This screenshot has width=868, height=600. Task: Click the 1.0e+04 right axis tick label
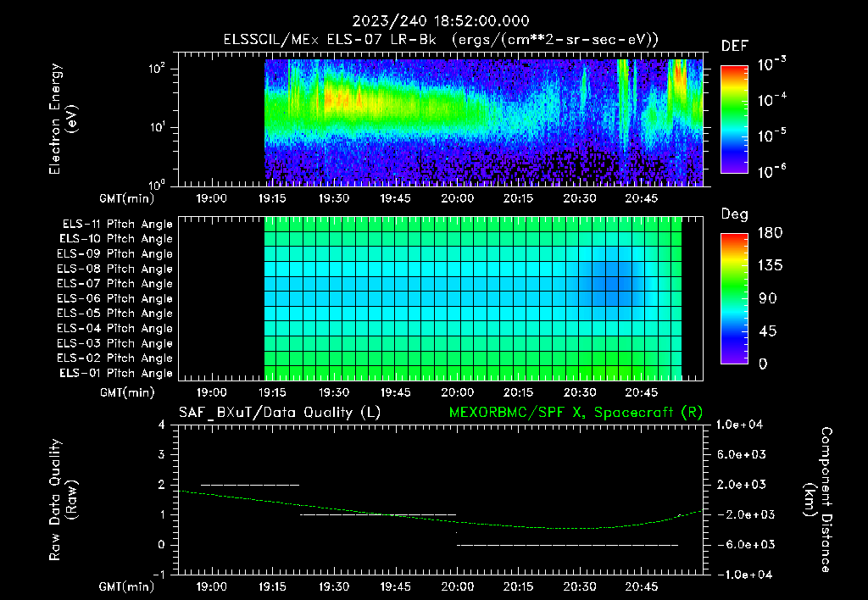pyautogui.click(x=739, y=425)
